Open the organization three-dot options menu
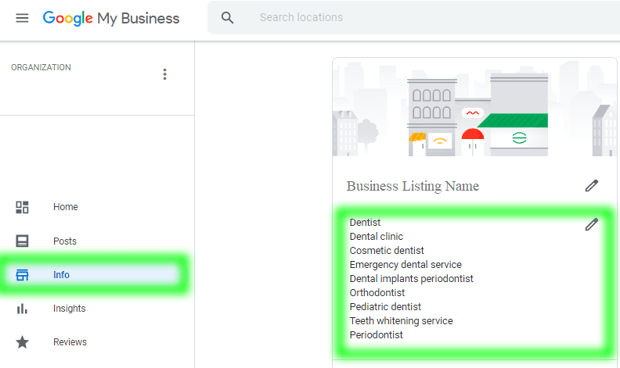 (165, 74)
